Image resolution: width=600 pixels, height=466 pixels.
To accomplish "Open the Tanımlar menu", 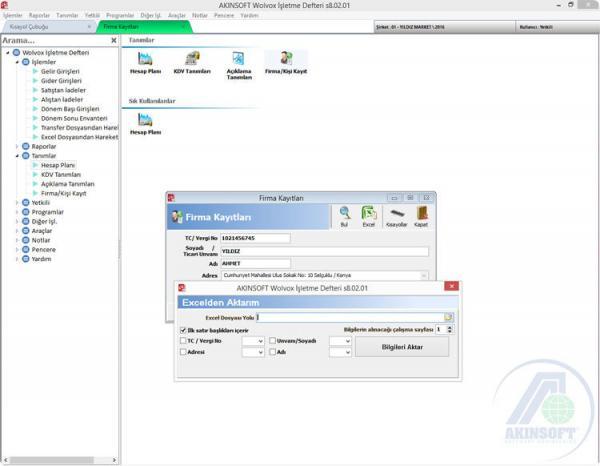I will click(x=67, y=15).
